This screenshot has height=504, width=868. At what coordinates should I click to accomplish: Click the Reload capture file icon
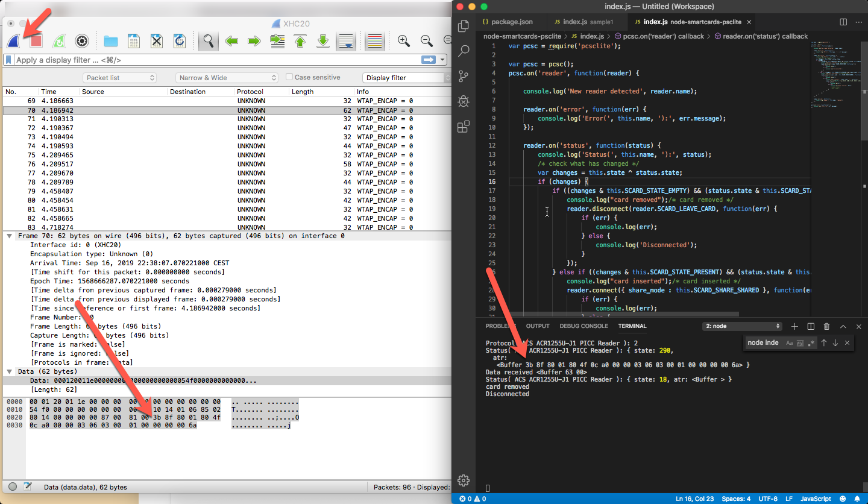pyautogui.click(x=180, y=41)
